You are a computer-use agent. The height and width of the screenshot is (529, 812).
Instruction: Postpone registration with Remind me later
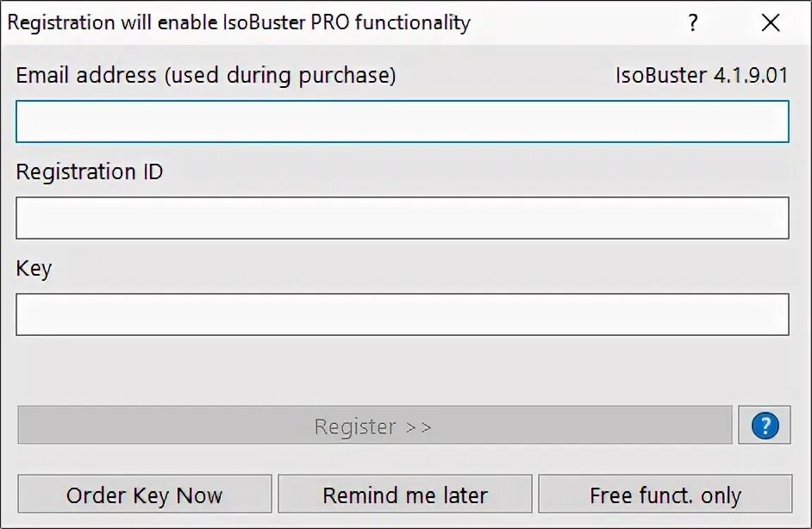pos(405,495)
